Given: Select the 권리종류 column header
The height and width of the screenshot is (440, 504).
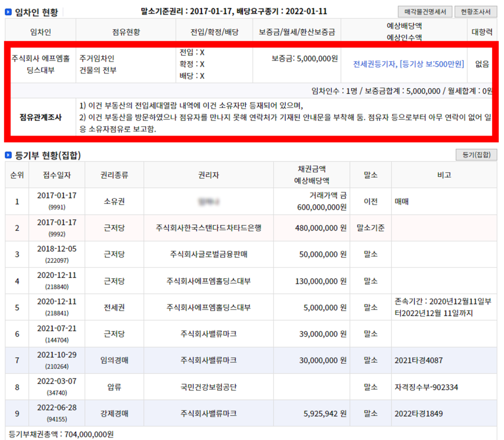Looking at the screenshot, I should point(114,175).
